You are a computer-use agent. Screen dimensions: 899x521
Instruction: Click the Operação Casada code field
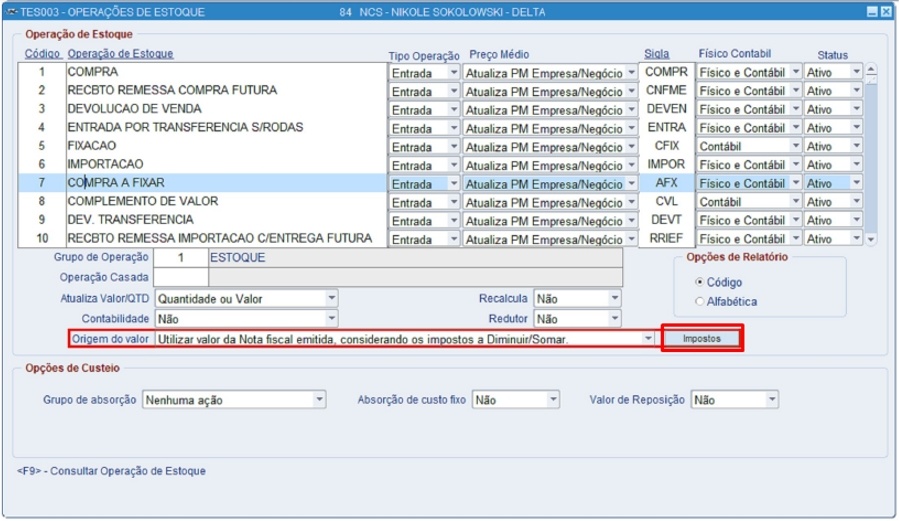click(x=181, y=277)
